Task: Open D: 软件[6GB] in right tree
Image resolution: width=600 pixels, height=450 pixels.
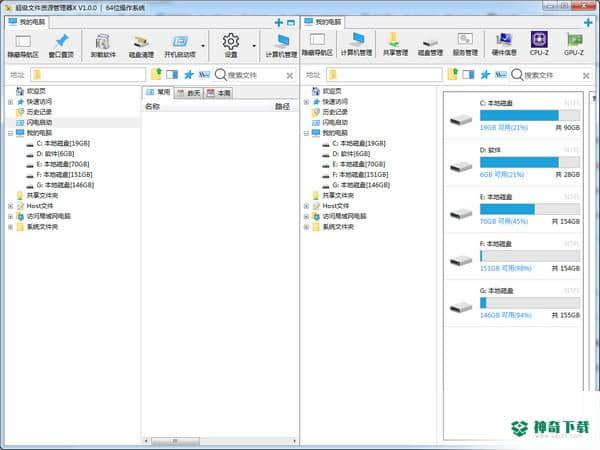Action: (351, 154)
